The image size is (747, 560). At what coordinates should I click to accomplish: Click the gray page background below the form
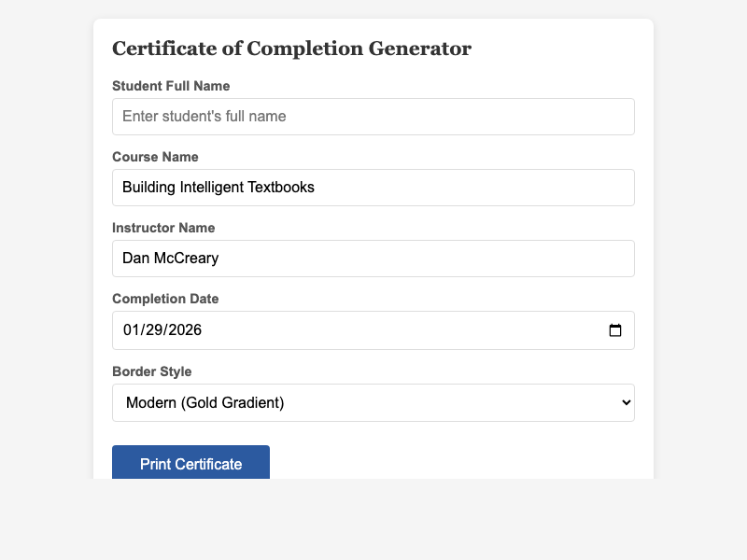373,523
